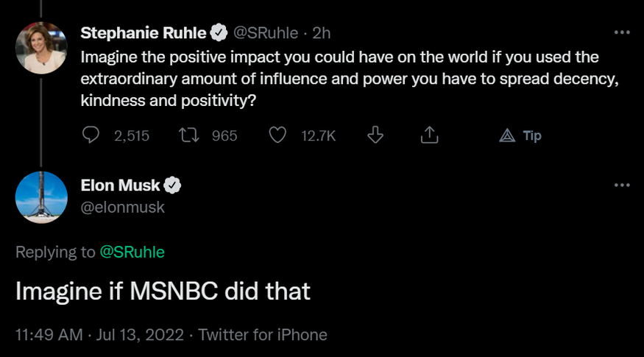Open Stephanie Ruhle's profile picture
The image size is (644, 357).
point(41,48)
